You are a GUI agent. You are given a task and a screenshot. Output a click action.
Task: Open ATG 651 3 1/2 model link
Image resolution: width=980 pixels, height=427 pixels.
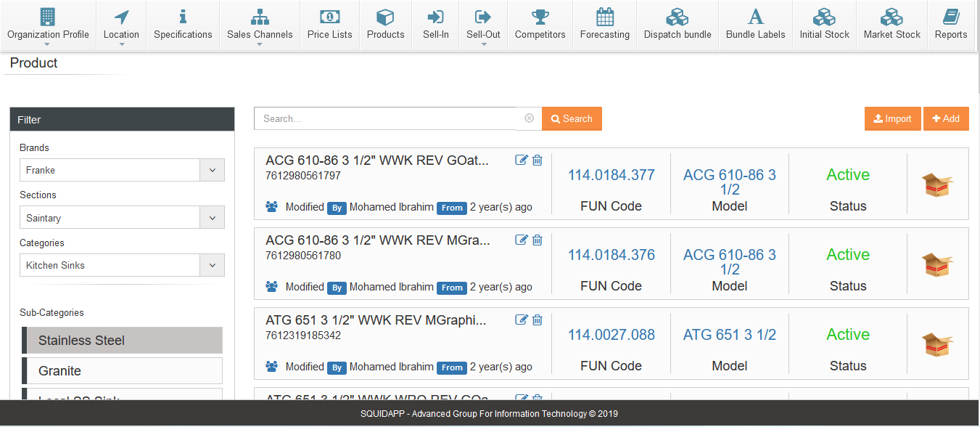click(730, 335)
